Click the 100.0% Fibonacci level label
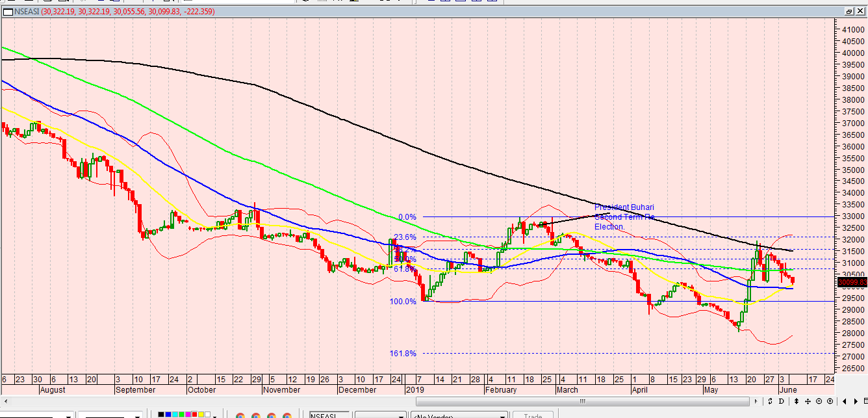Screen dimensions: 868x418 click(x=403, y=302)
